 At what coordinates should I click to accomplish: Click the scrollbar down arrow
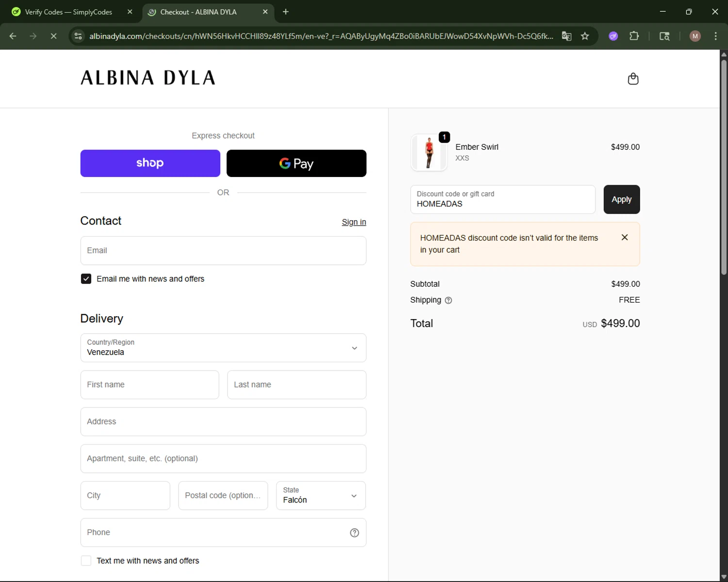pyautogui.click(x=724, y=577)
